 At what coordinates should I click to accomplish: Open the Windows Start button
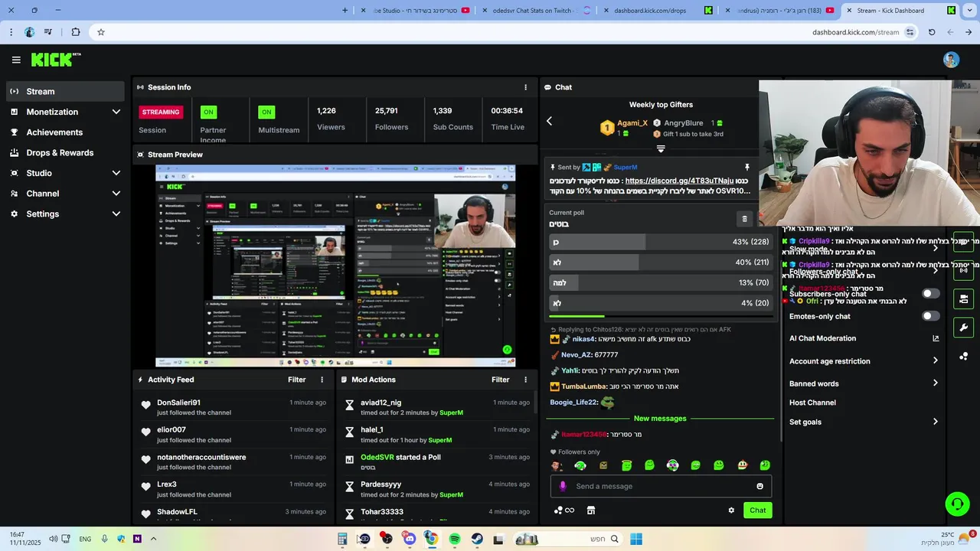(x=636, y=539)
